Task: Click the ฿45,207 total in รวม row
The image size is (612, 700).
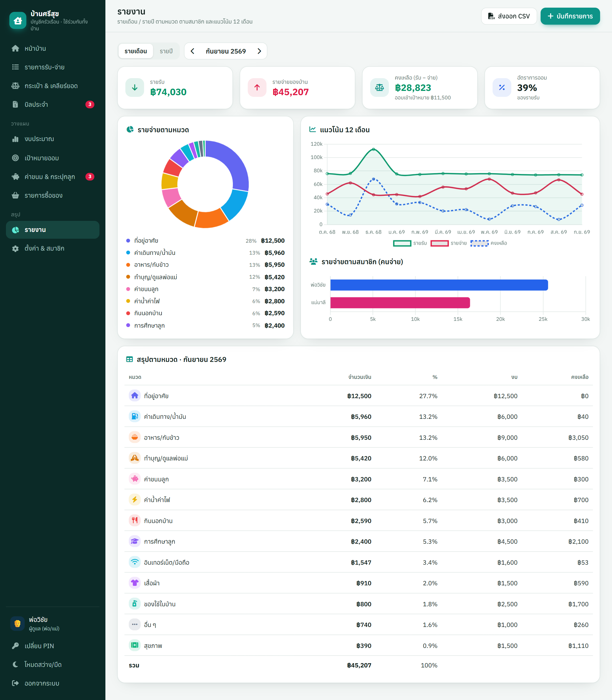Action: click(x=359, y=665)
